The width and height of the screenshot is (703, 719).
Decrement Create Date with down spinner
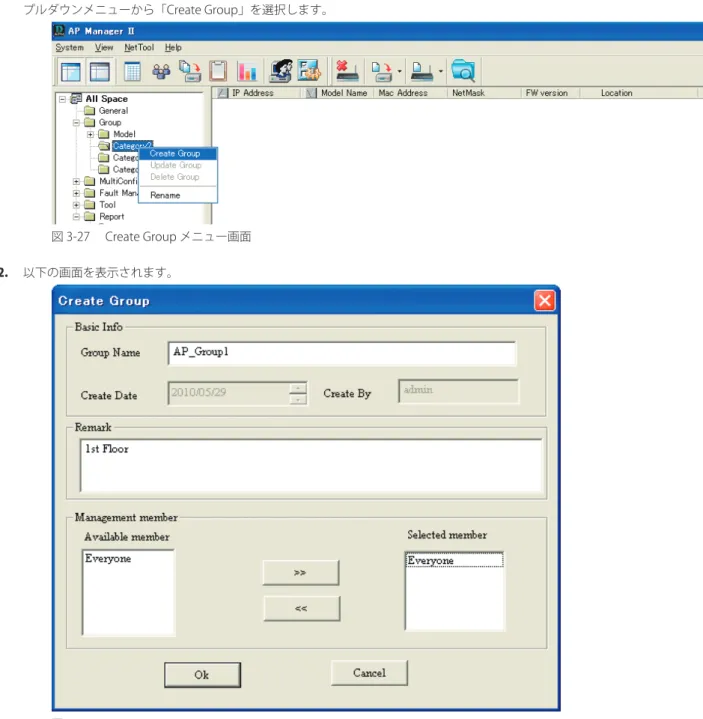298,399
